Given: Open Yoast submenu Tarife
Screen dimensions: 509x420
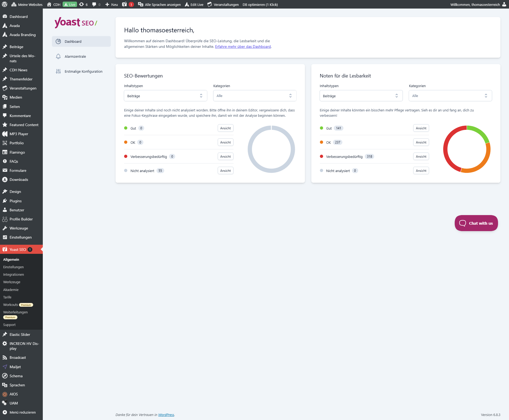Looking at the screenshot, I should [x=7, y=297].
